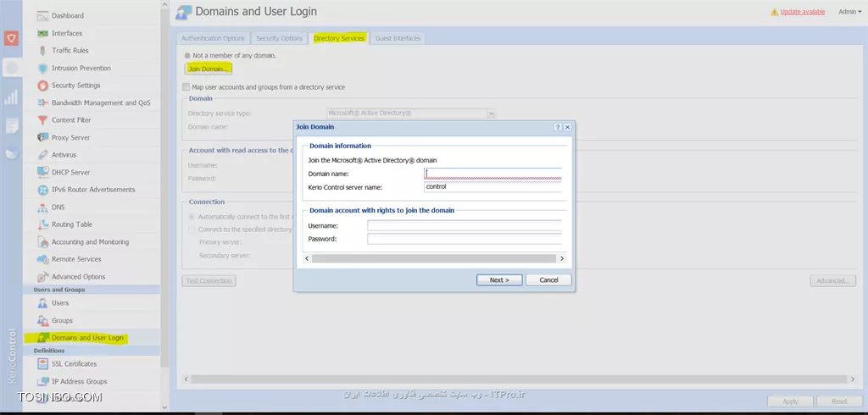Viewport: 868px width, 415px height.
Task: Switch to Security Options tab
Action: pos(280,39)
